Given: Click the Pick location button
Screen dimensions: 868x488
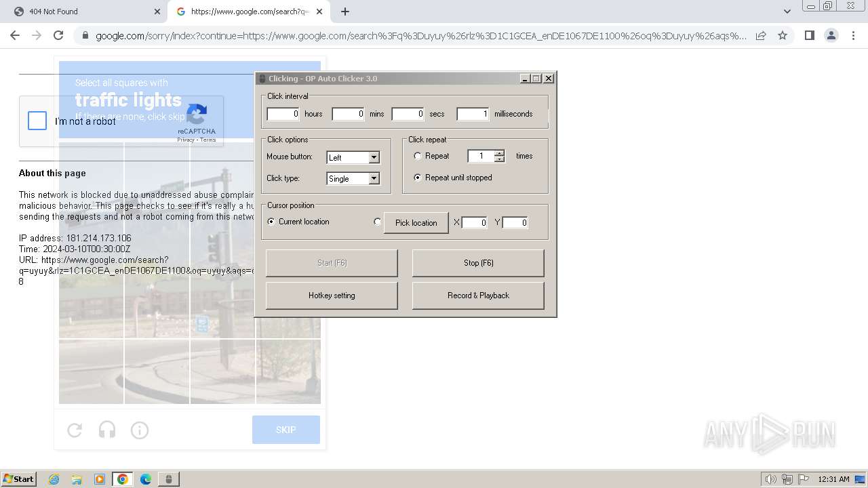Looking at the screenshot, I should (416, 223).
